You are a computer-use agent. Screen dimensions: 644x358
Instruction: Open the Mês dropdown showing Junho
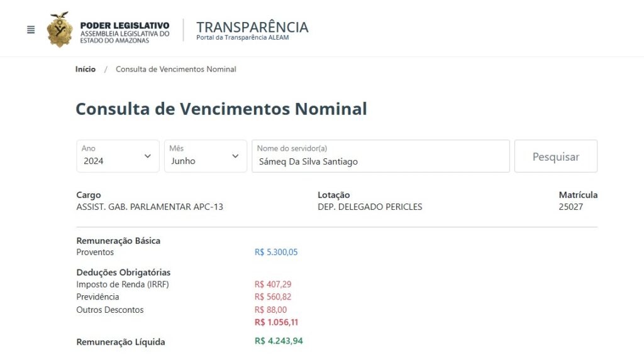coord(206,156)
